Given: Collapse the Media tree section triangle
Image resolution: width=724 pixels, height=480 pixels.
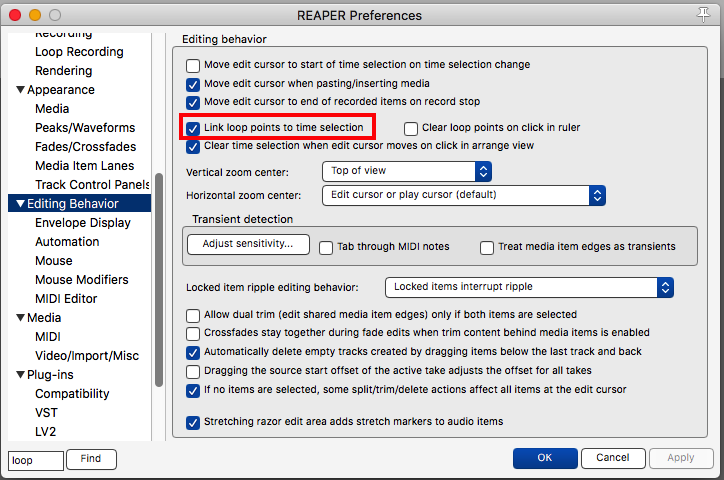Looking at the screenshot, I should click(20, 318).
